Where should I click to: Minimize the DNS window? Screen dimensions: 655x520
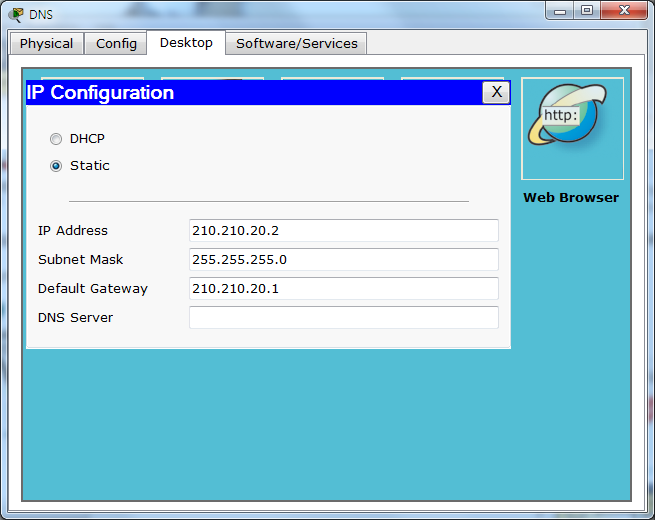[x=560, y=11]
